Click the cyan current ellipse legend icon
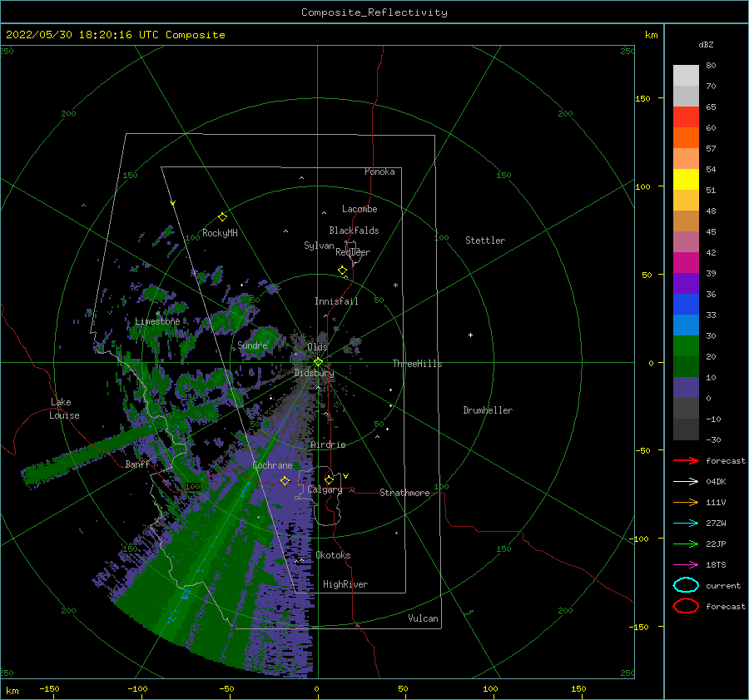Screen dimensions: 749x700 point(686,585)
